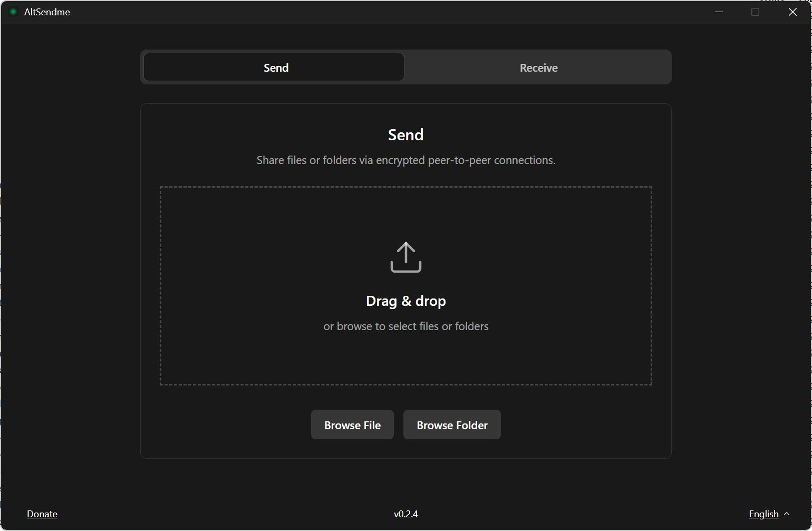This screenshot has width=812, height=531.
Task: Click empty title bar space beside the AltSendme title
Action: [369, 12]
